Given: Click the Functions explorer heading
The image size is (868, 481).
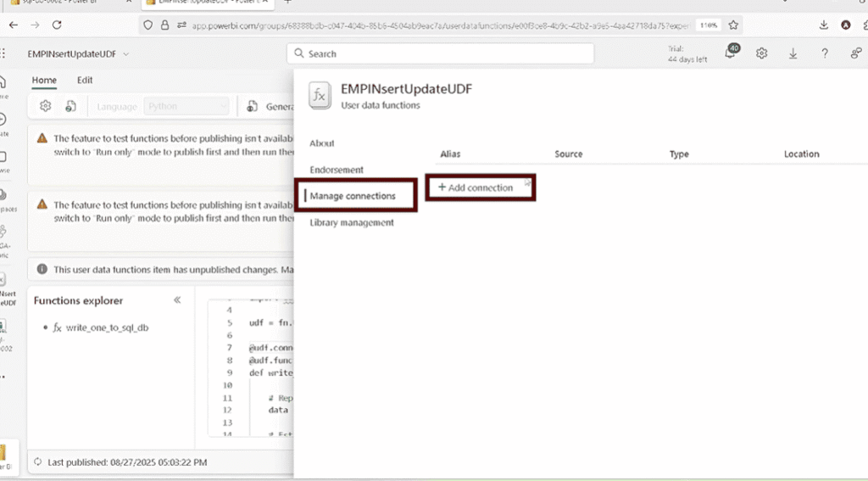Looking at the screenshot, I should tap(78, 300).
